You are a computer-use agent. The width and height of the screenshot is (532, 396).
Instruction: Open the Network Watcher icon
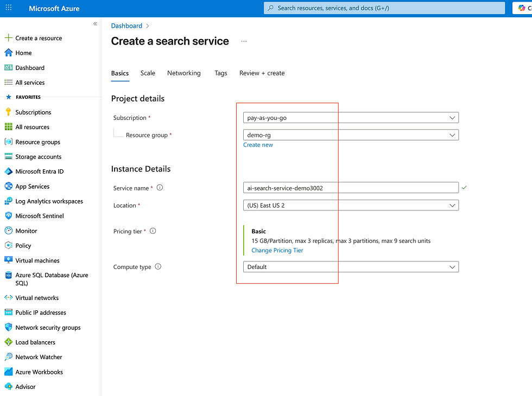[8, 357]
